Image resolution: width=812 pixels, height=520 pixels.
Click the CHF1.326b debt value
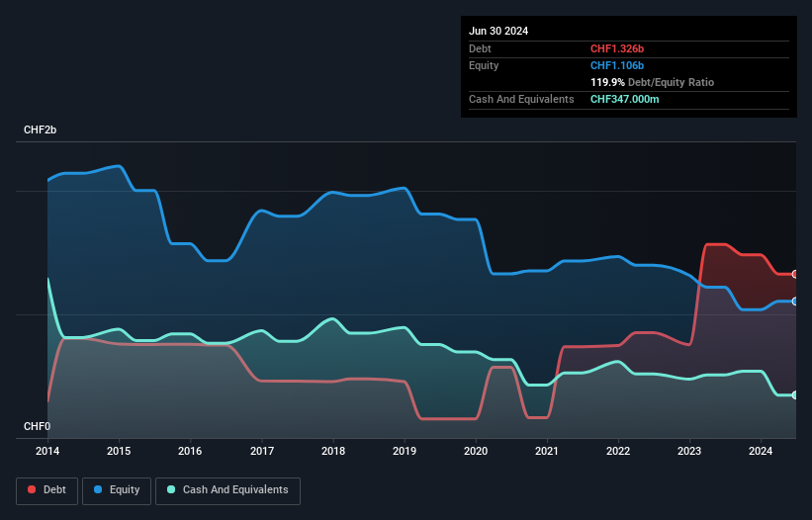pyautogui.click(x=617, y=48)
